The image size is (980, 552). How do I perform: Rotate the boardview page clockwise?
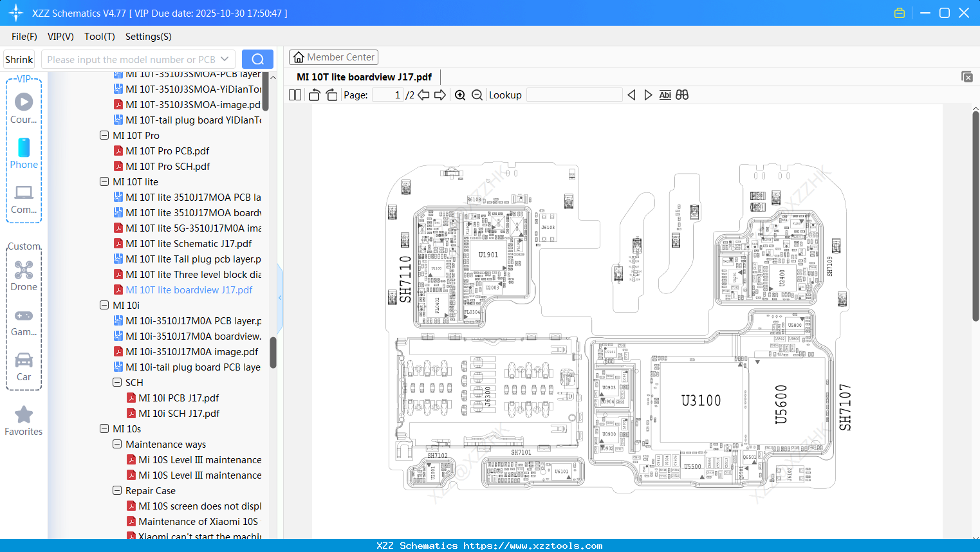coord(331,94)
